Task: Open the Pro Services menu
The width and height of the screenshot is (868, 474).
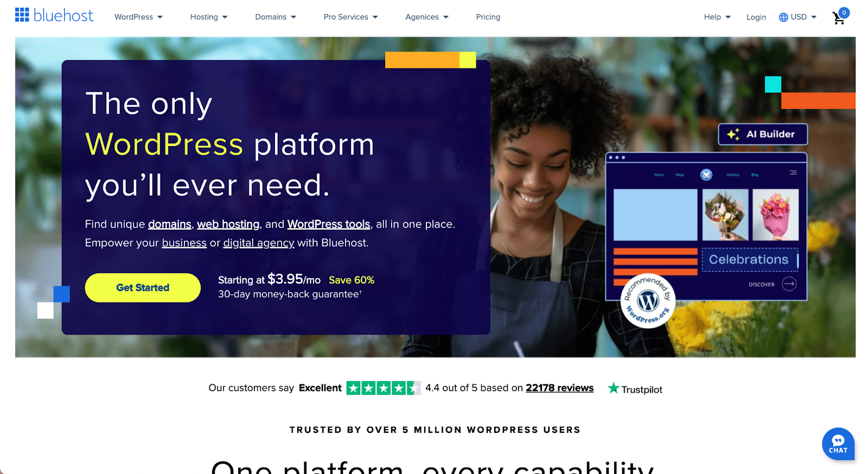Action: (350, 17)
